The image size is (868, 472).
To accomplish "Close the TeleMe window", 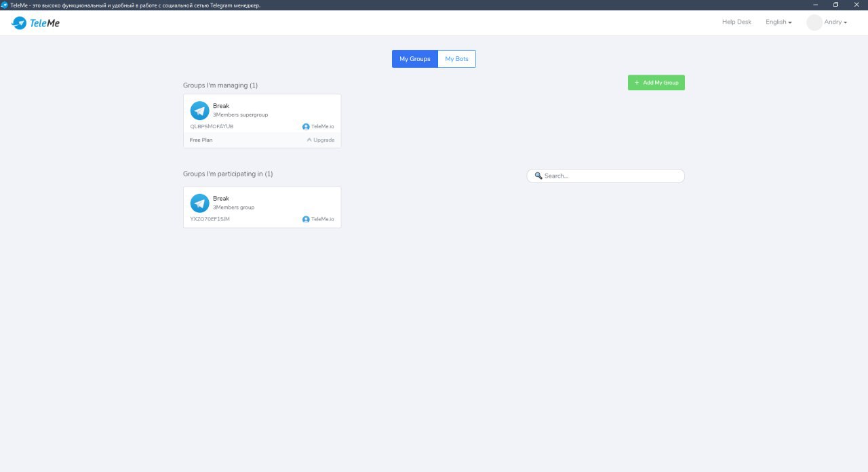I will coord(856,5).
